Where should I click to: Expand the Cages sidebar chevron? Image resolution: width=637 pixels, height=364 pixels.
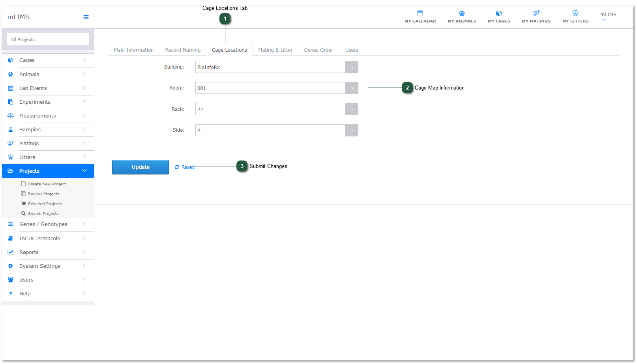(84, 60)
